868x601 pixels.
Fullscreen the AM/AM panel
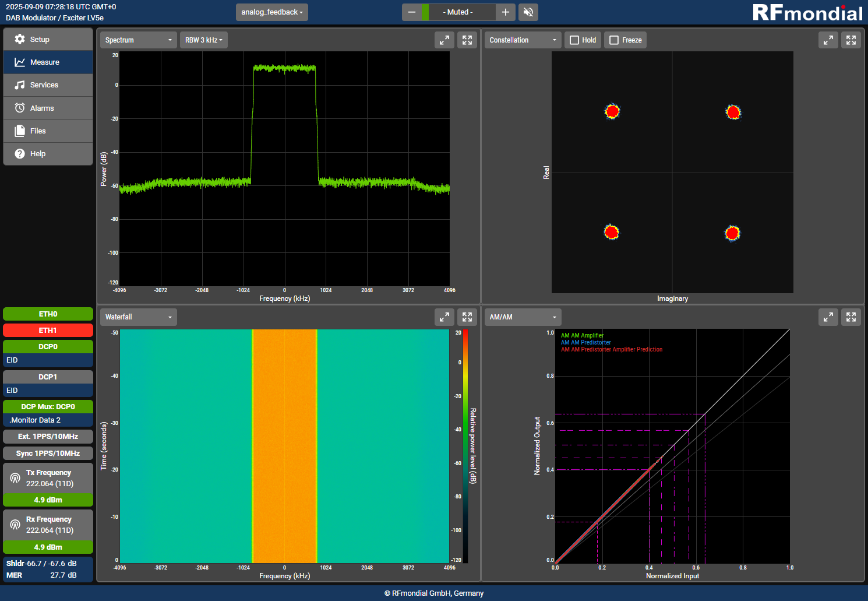pos(851,317)
